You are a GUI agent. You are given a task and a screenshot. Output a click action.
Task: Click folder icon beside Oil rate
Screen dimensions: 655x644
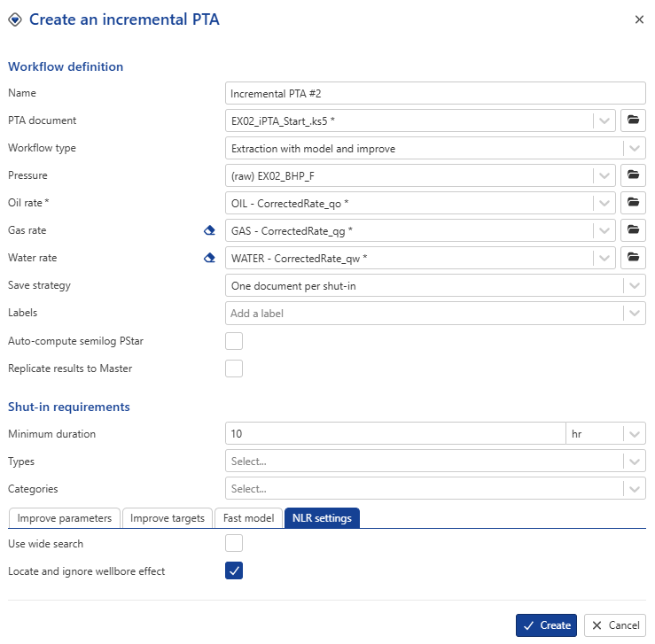tap(633, 203)
